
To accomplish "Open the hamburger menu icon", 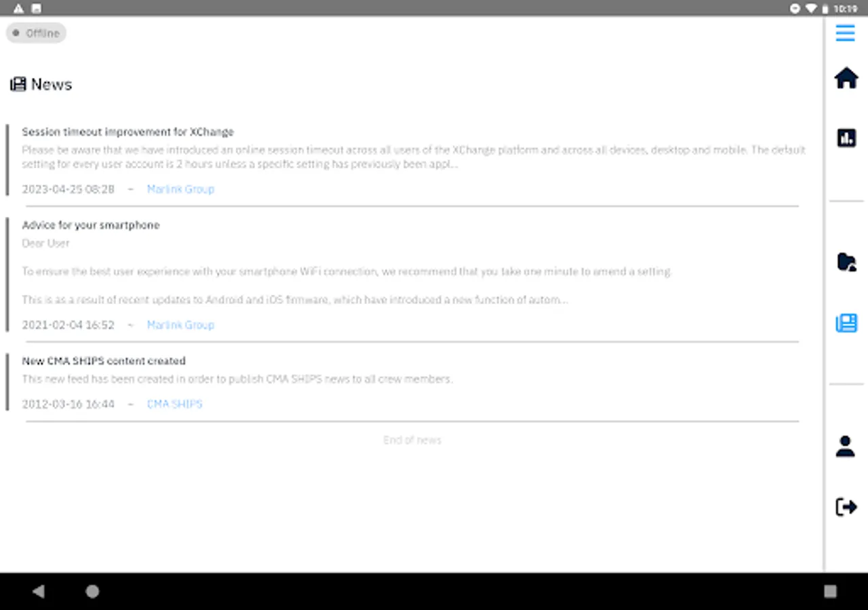I will click(845, 33).
